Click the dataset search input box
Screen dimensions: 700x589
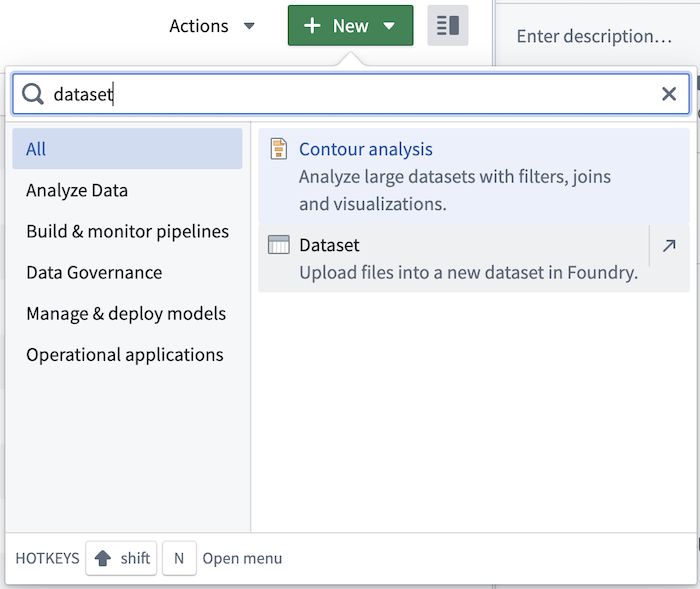click(x=351, y=94)
